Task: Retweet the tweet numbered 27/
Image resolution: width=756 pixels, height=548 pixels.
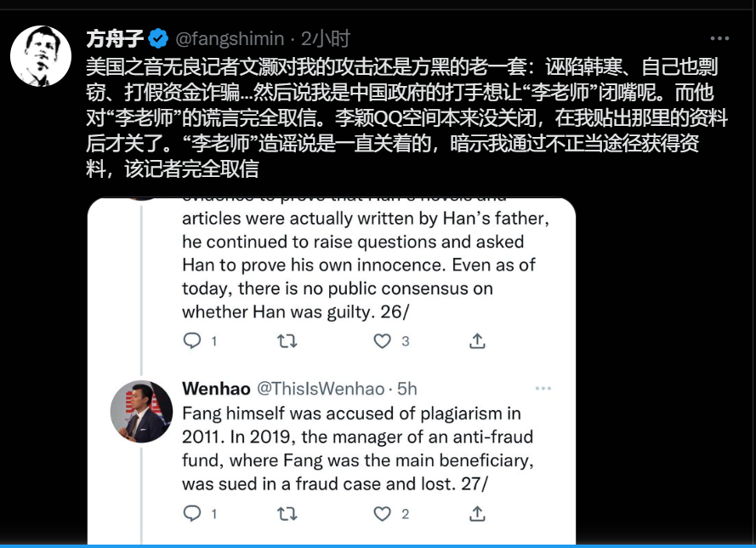Action: 287,513
